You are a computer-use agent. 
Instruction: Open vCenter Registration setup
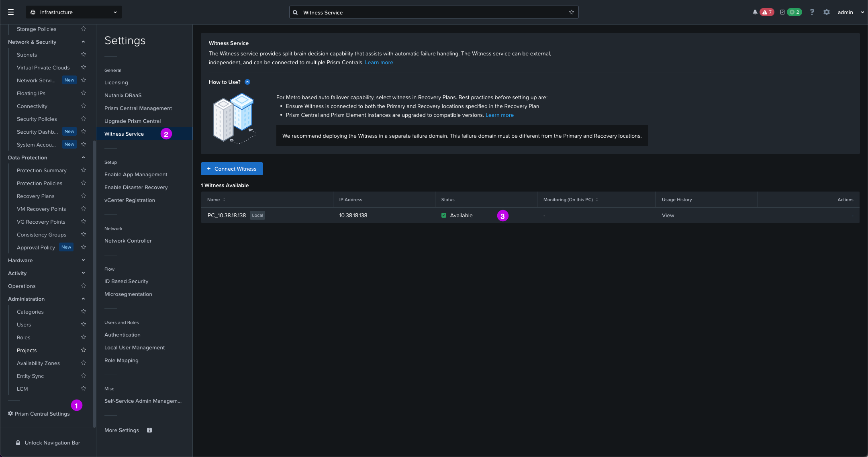pyautogui.click(x=130, y=200)
